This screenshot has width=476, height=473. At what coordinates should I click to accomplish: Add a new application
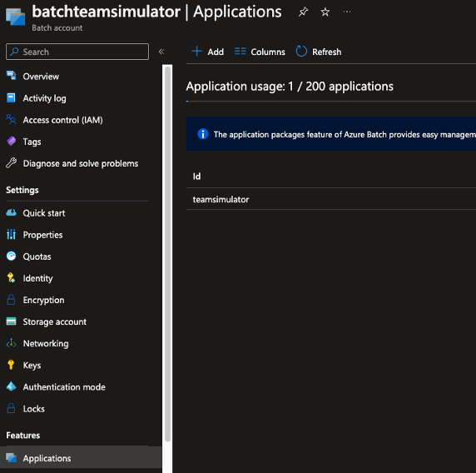(208, 52)
